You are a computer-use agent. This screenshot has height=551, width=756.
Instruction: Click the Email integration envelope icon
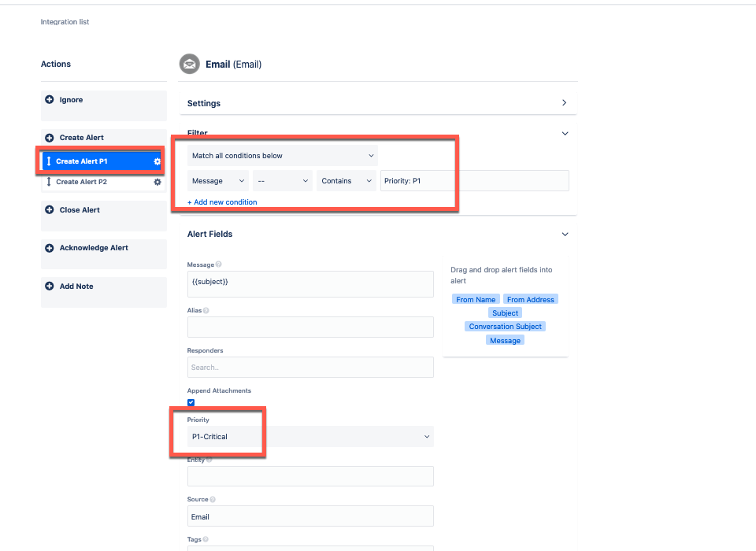190,64
